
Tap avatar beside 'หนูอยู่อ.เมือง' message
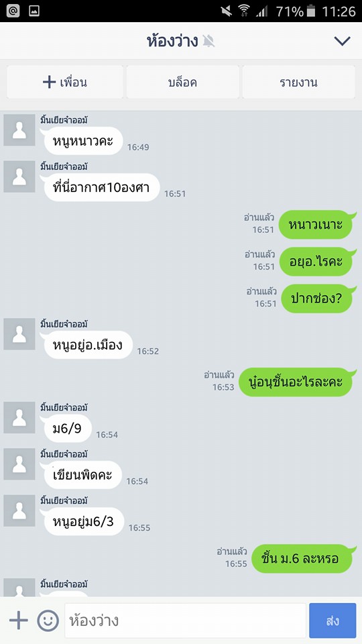[19, 334]
